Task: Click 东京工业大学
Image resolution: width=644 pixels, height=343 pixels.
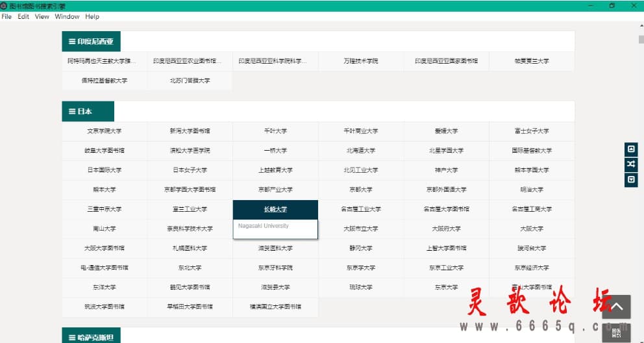Action: (x=447, y=268)
